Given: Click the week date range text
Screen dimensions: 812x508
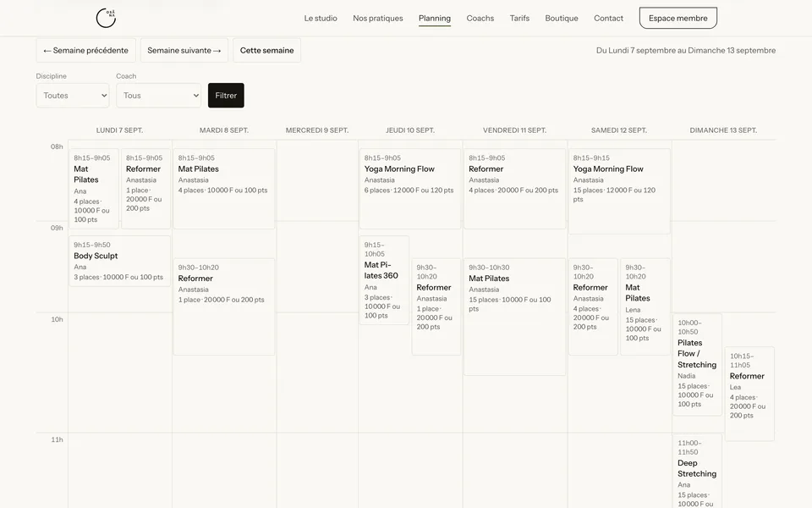Looking at the screenshot, I should pyautogui.click(x=686, y=50).
